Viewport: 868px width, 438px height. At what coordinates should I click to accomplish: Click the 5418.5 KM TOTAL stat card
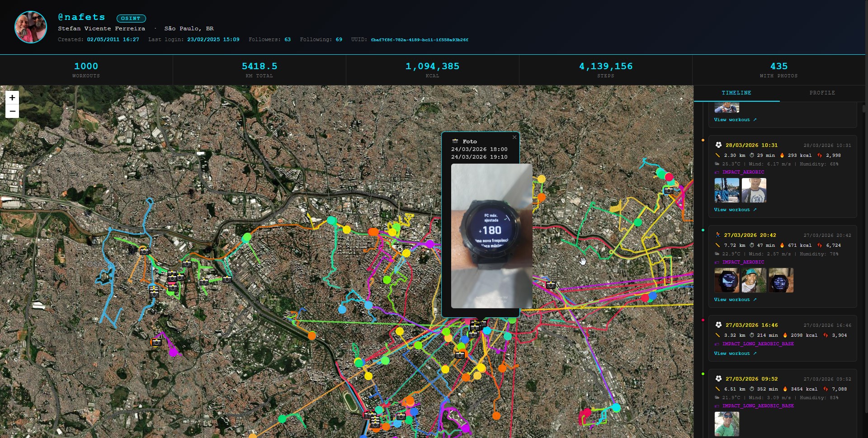[259, 70]
